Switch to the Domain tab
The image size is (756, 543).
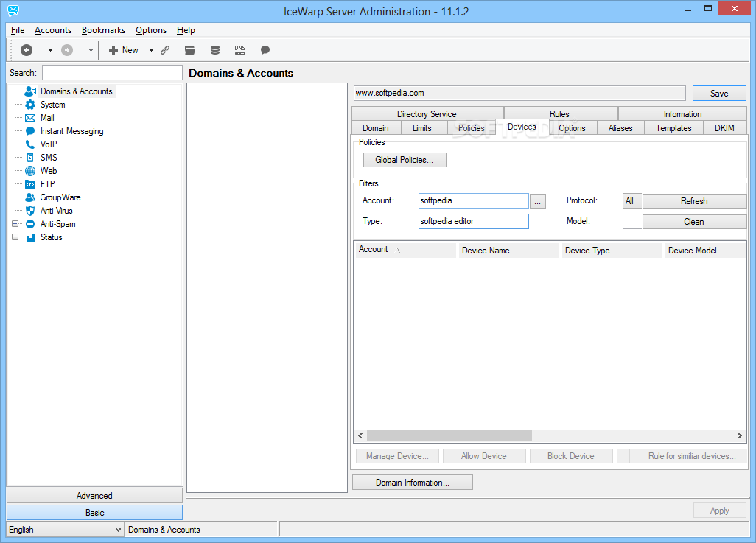tap(376, 127)
